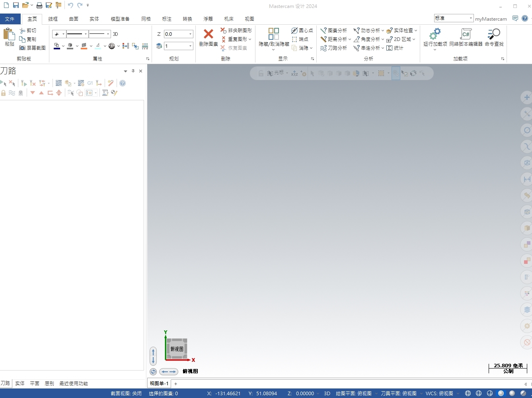Click the myMastercam link
532x398 pixels.
[491, 19]
